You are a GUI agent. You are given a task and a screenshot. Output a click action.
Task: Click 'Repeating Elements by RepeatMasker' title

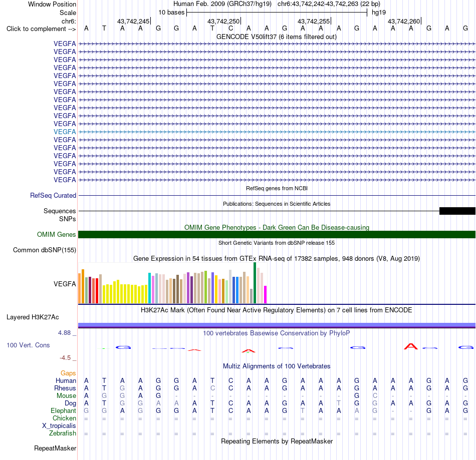[277, 441]
